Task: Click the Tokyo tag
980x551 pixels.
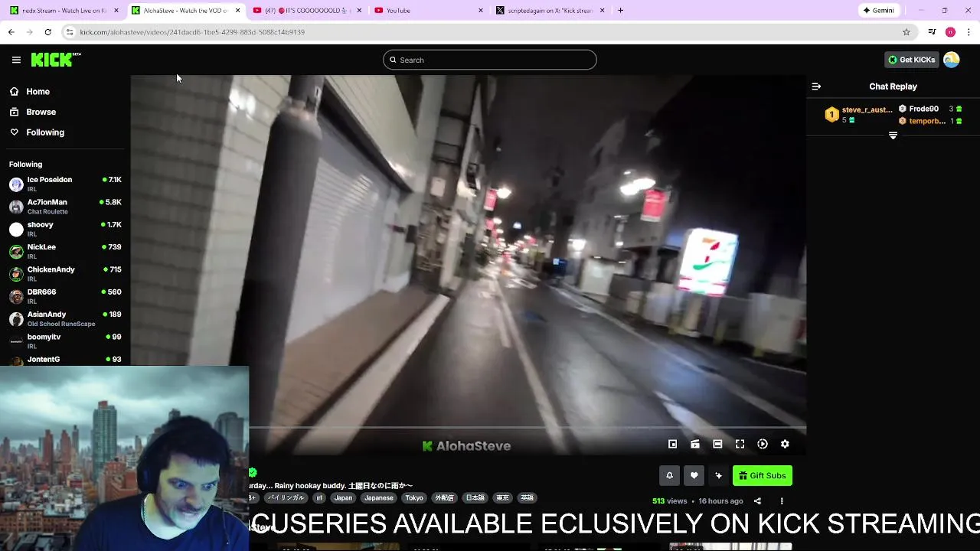Action: (x=414, y=497)
